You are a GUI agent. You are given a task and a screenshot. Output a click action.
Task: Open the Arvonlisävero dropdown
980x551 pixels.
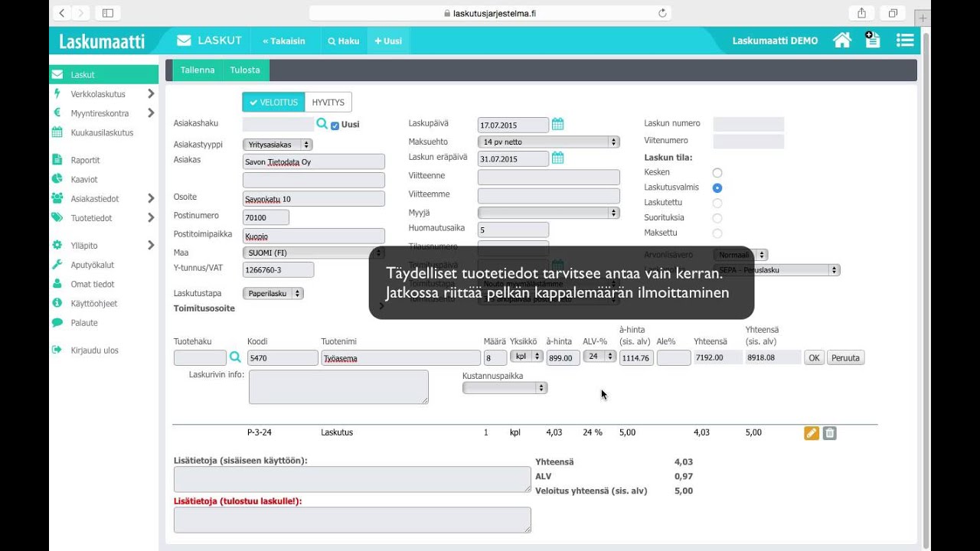(740, 255)
